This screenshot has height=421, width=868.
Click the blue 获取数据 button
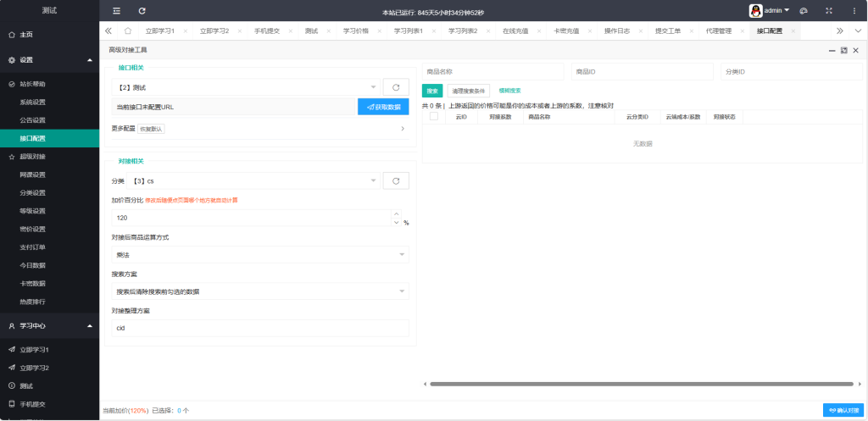(x=383, y=107)
